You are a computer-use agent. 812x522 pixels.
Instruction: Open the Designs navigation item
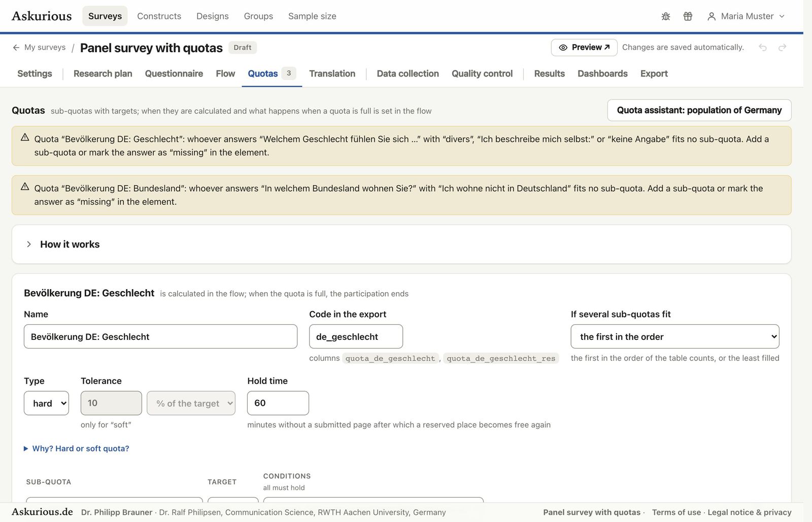click(x=212, y=16)
